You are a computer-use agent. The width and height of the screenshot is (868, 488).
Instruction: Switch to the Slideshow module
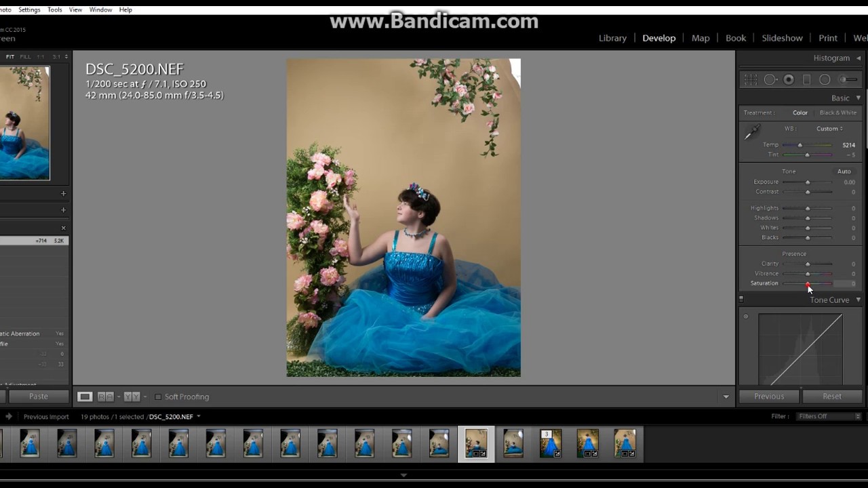pyautogui.click(x=782, y=38)
